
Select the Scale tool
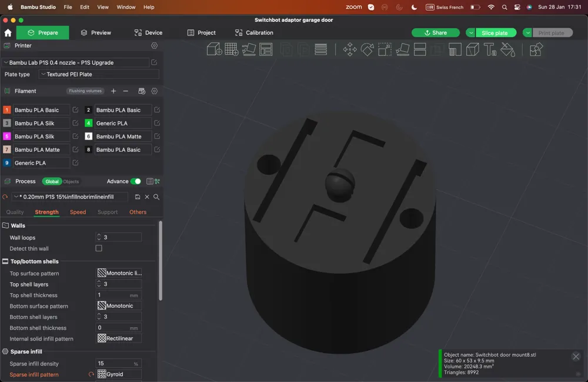[x=385, y=49]
